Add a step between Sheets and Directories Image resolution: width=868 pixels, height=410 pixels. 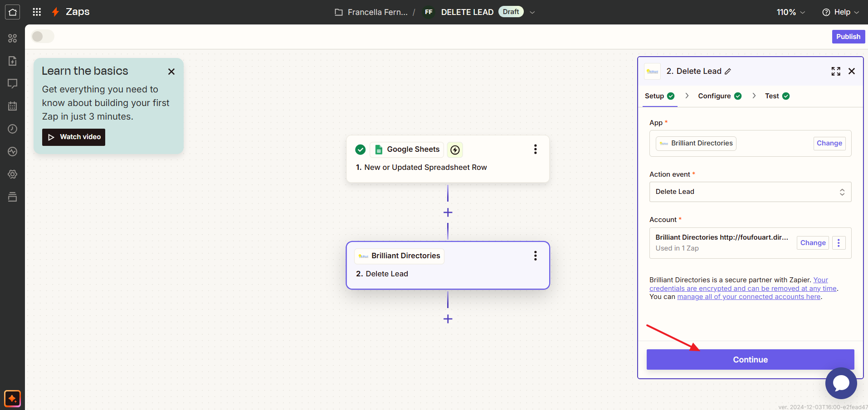pyautogui.click(x=448, y=212)
